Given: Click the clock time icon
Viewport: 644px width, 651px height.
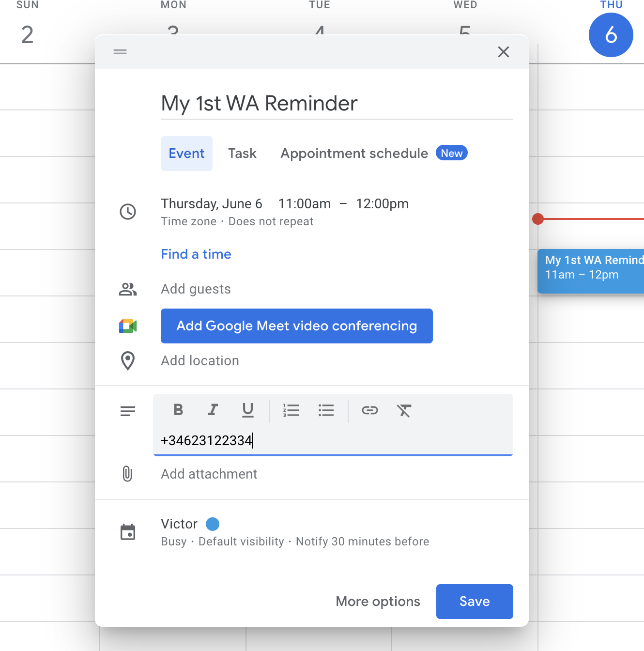Looking at the screenshot, I should (x=128, y=212).
